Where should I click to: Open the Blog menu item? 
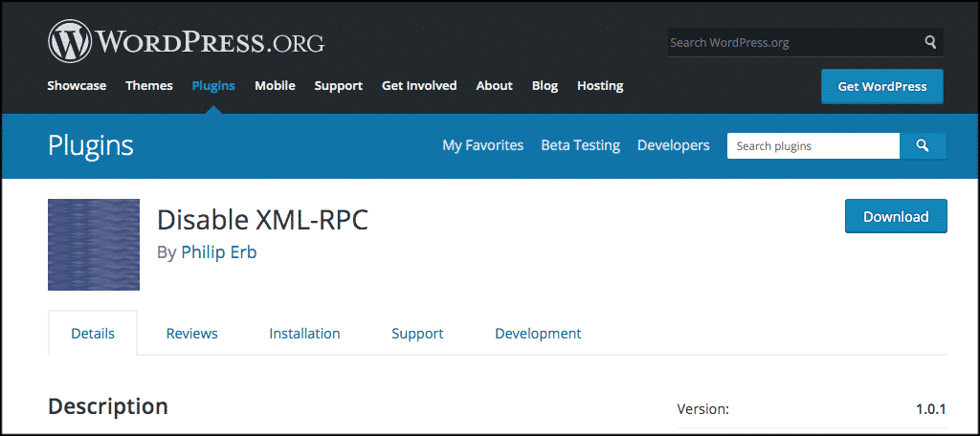click(x=545, y=86)
